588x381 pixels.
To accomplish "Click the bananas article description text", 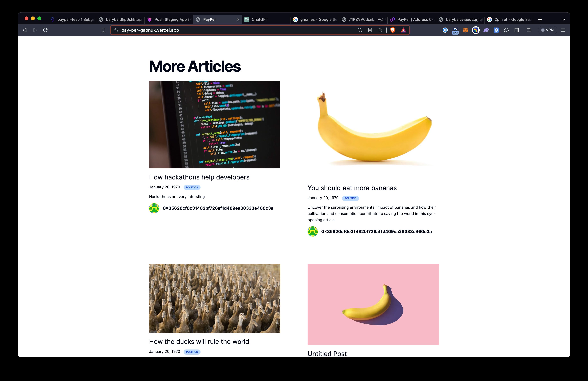I will pyautogui.click(x=372, y=214).
